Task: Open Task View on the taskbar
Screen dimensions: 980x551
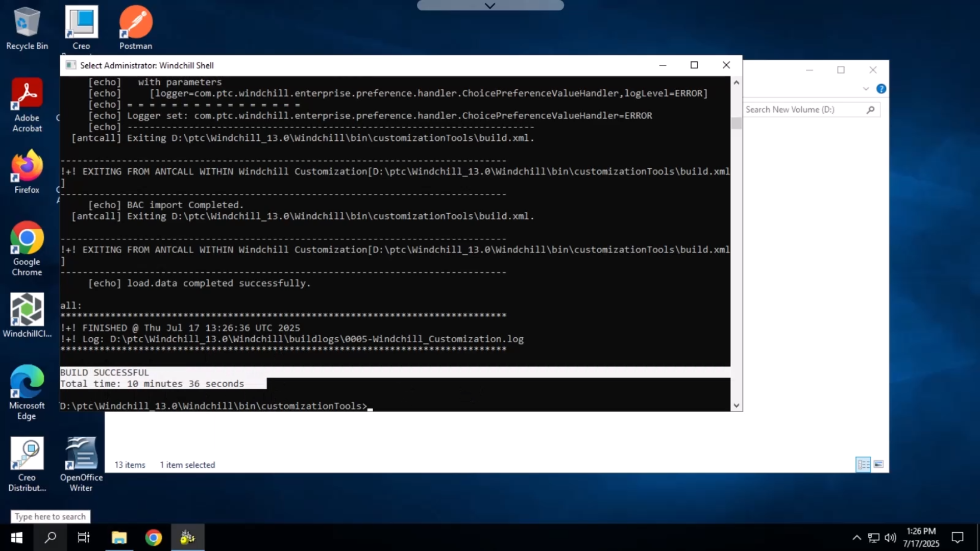Action: click(x=83, y=537)
